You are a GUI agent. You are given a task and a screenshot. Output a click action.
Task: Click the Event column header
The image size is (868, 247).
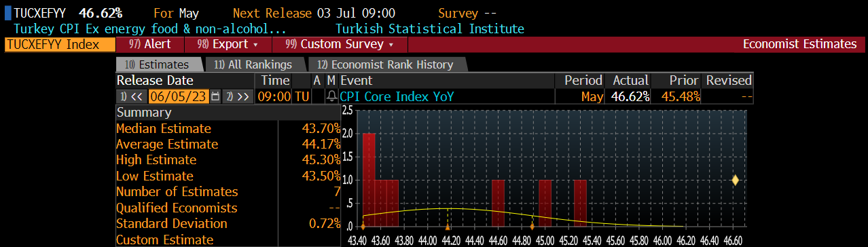click(x=357, y=80)
